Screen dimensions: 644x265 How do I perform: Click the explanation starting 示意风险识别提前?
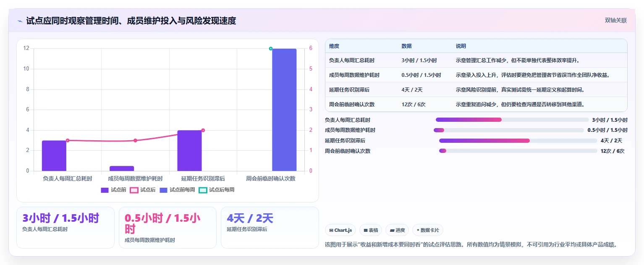coord(520,90)
